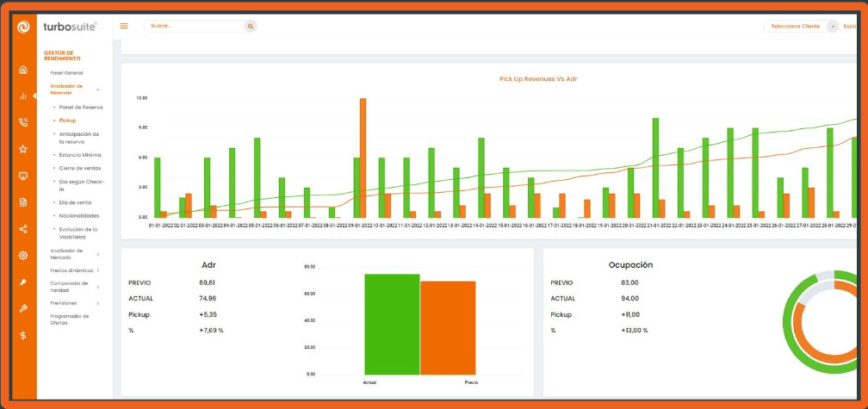Open the monitor screen sidebar icon

23,176
